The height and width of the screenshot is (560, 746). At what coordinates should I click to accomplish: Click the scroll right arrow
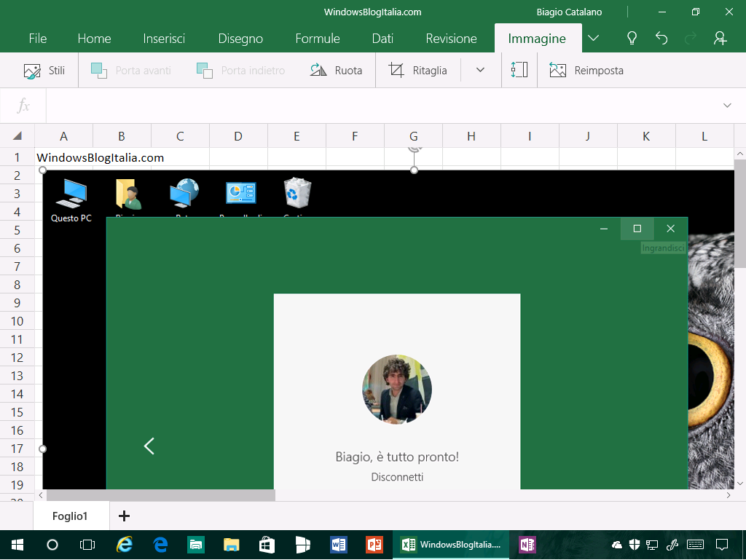click(x=729, y=495)
